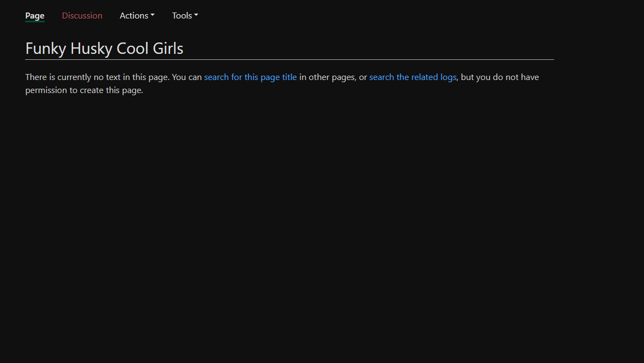Click the words 'page title' in the link
644x363 pixels.
(x=278, y=77)
